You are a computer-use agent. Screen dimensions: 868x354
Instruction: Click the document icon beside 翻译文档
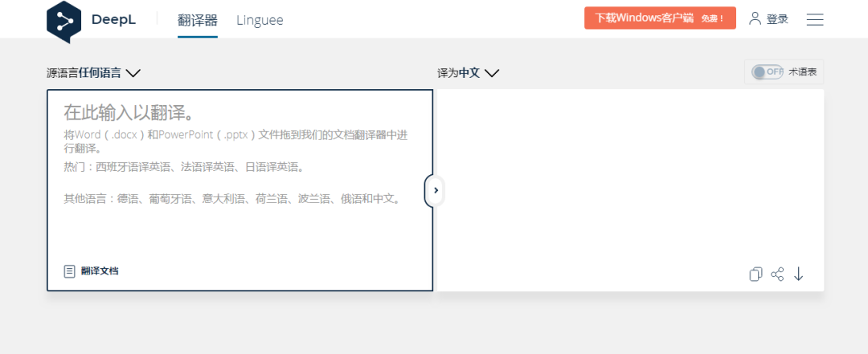tap(69, 271)
